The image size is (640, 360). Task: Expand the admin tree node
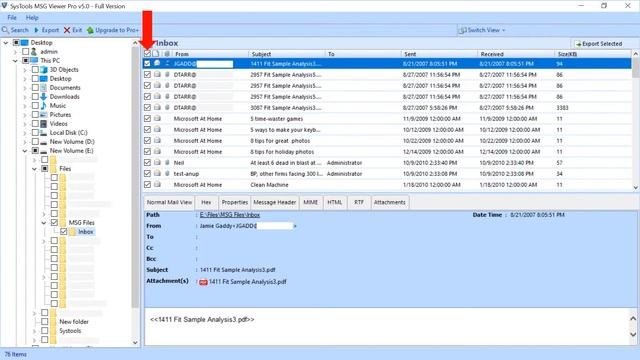pyautogui.click(x=16, y=51)
